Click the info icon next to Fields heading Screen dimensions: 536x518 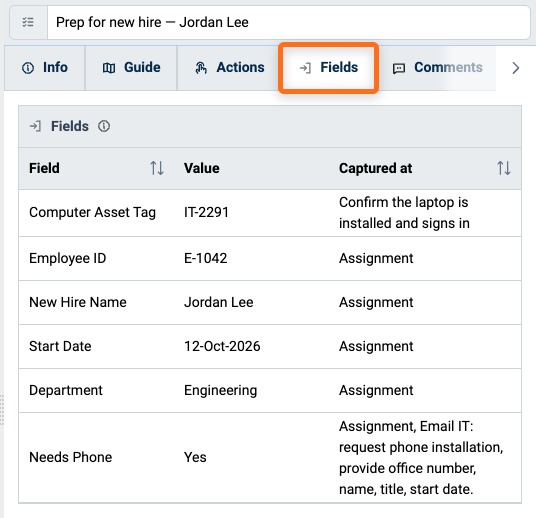[104, 126]
